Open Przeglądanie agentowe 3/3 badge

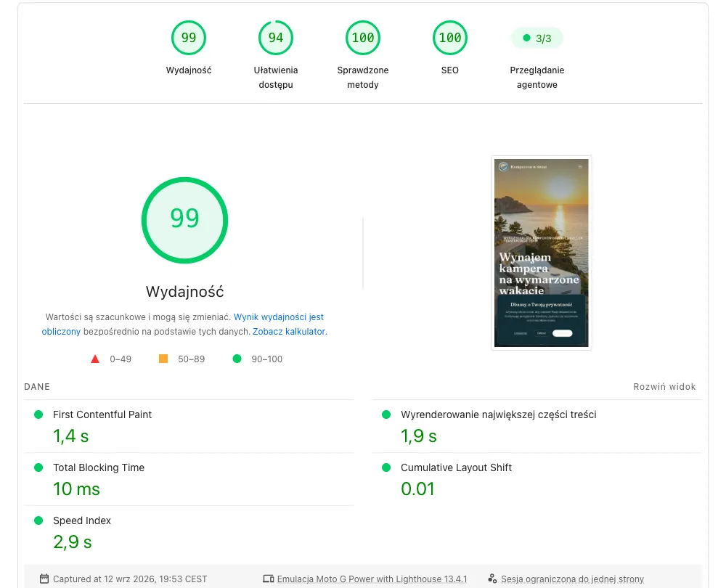coord(537,38)
